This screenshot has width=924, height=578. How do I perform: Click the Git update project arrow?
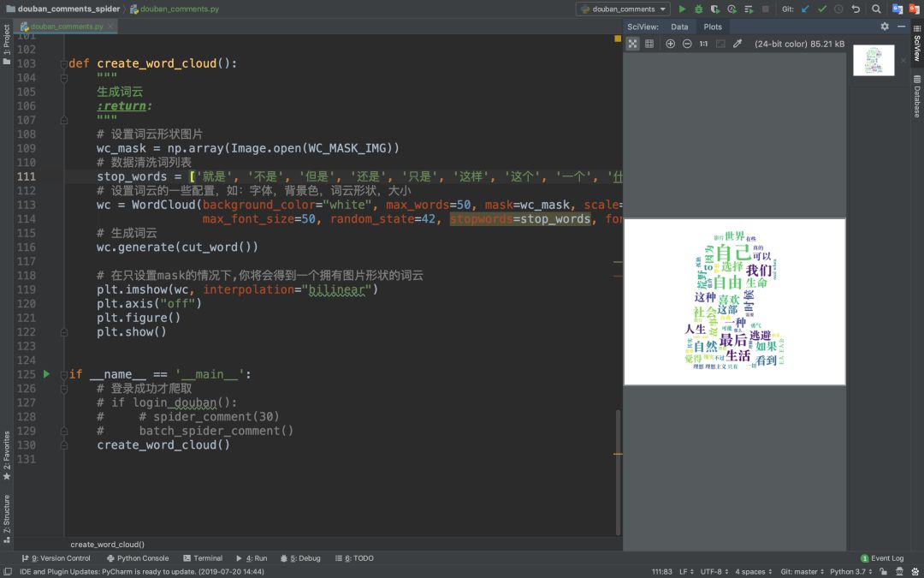pos(805,9)
